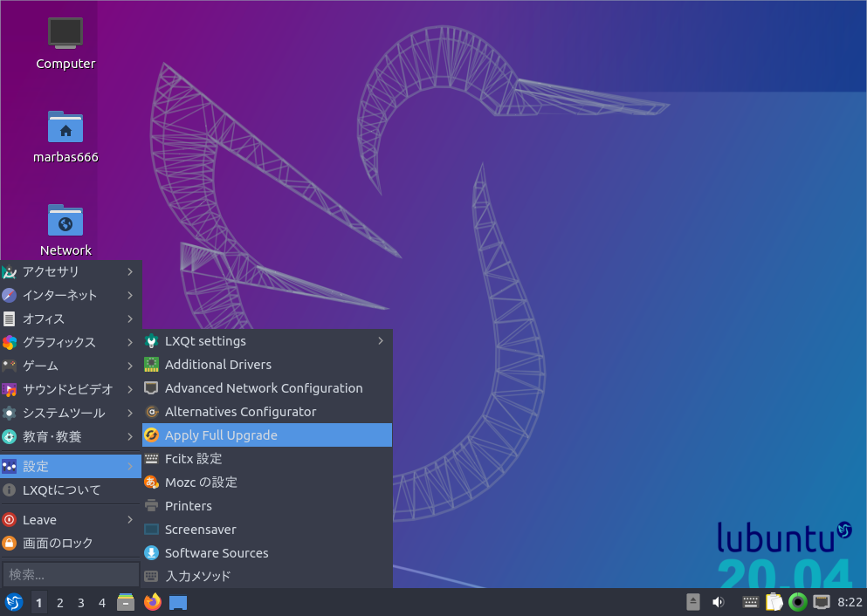
Task: Select 画面のロック to lock the screen
Action: pyautogui.click(x=71, y=543)
